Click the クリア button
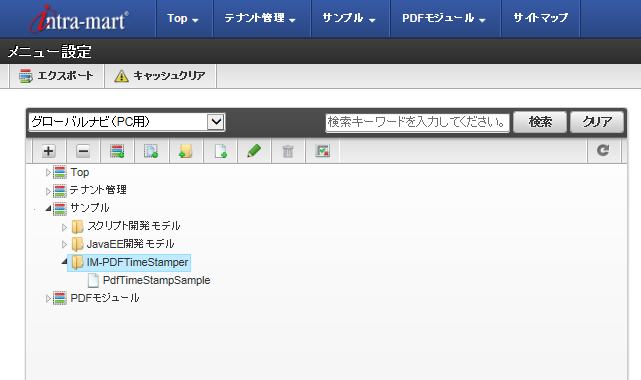This screenshot has width=641, height=380. pyautogui.click(x=597, y=122)
